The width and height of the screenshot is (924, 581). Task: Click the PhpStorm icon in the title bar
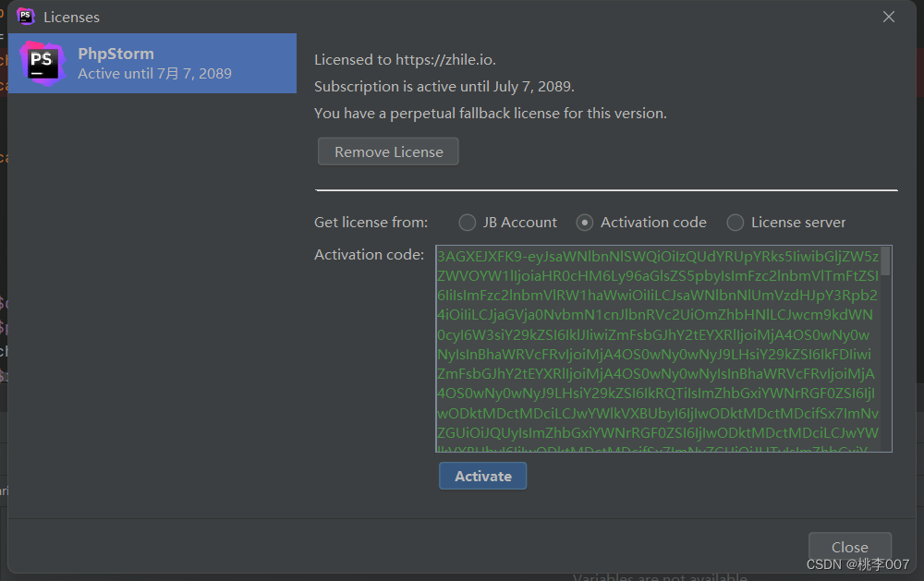(25, 17)
